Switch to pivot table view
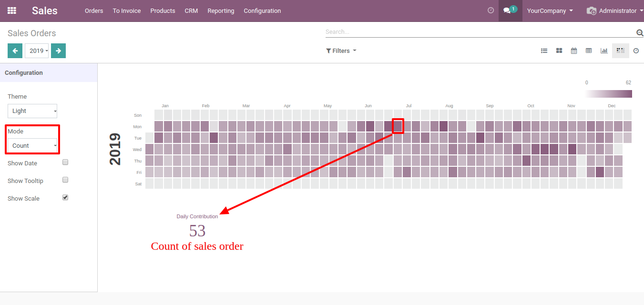Screen dimensions: 644x305 (x=589, y=51)
